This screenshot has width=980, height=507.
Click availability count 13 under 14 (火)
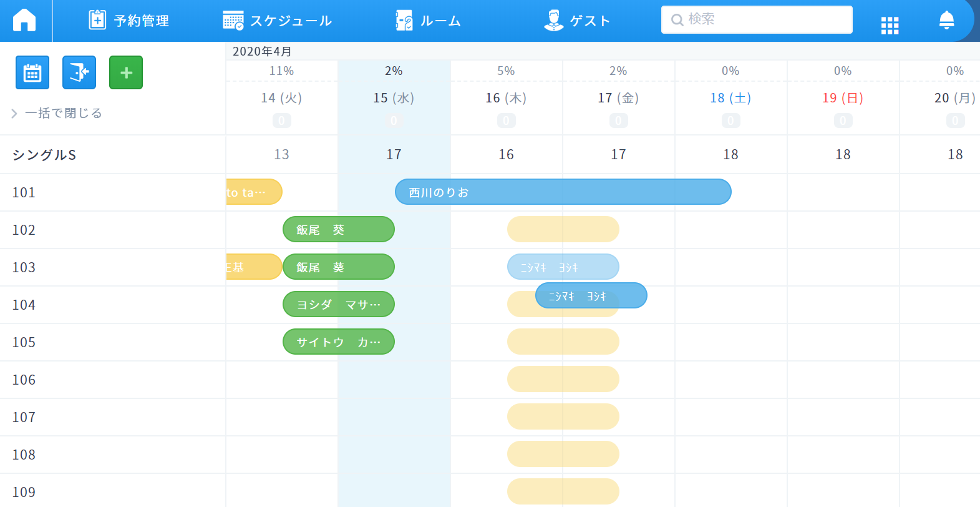tap(281, 154)
